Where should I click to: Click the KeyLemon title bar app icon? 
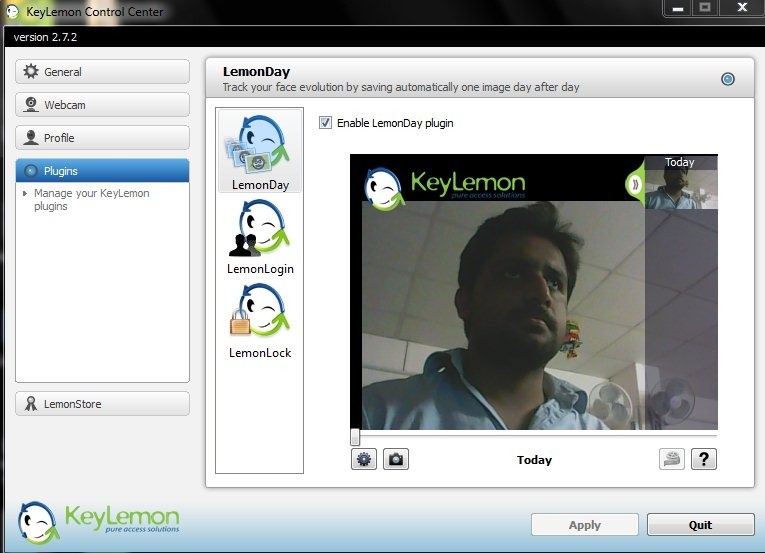[12, 11]
